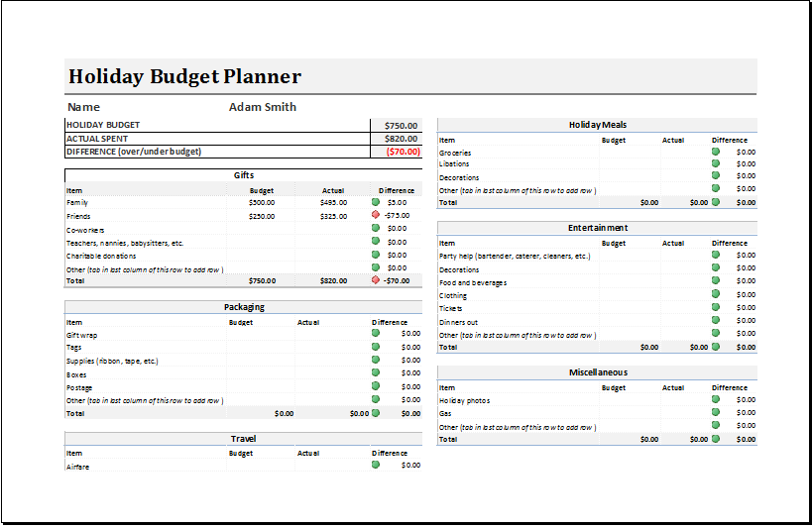This screenshot has height=528, width=812.
Task: Click the green indicator in the Gas row
Action: (x=716, y=412)
